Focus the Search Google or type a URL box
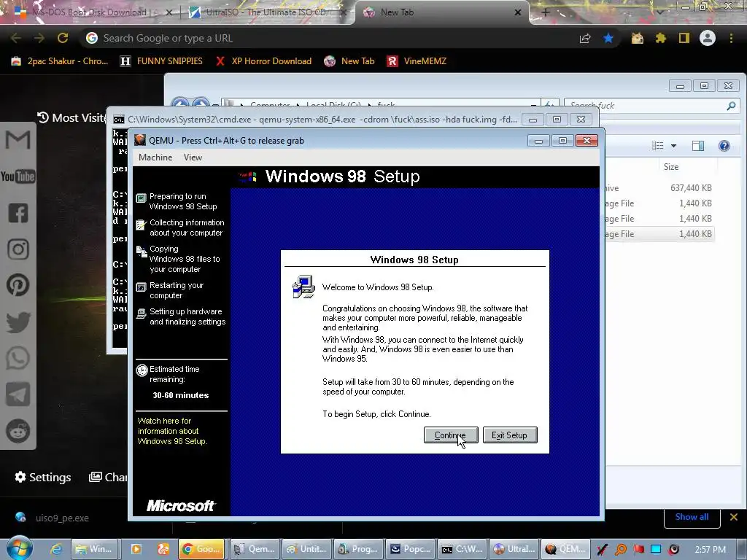 point(329,38)
